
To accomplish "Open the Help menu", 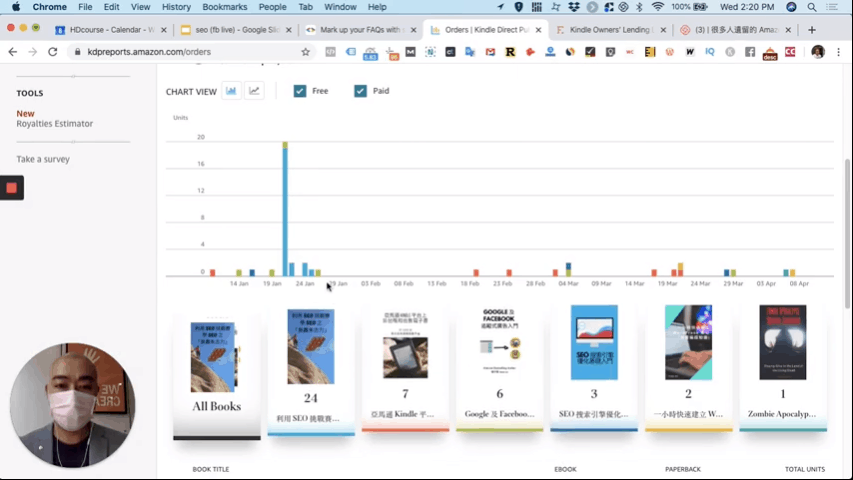I will coord(377,7).
